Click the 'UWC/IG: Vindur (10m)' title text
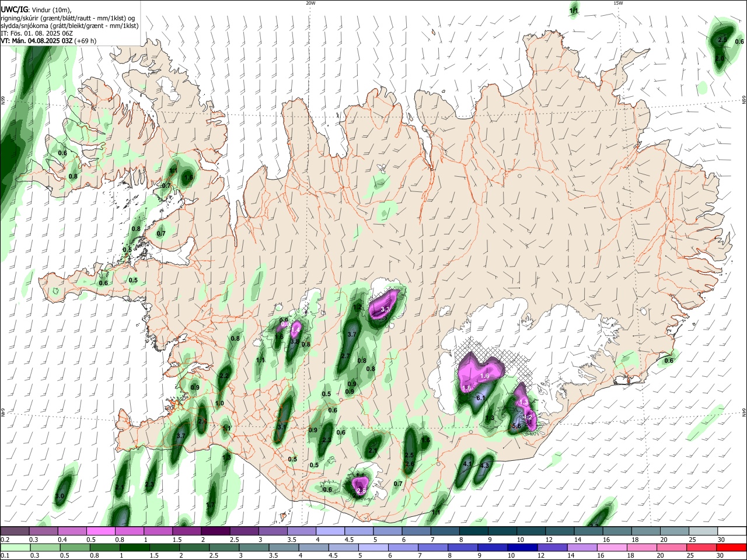Screen dimensions: 747x560 [37, 9]
